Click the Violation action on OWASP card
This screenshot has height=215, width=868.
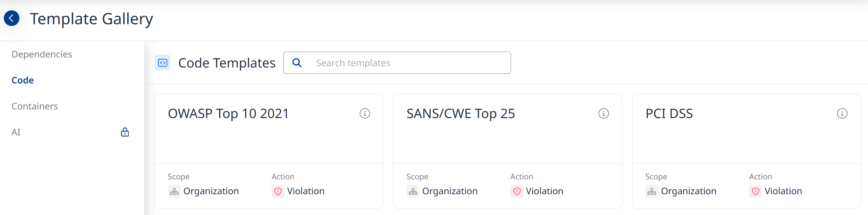[305, 191]
